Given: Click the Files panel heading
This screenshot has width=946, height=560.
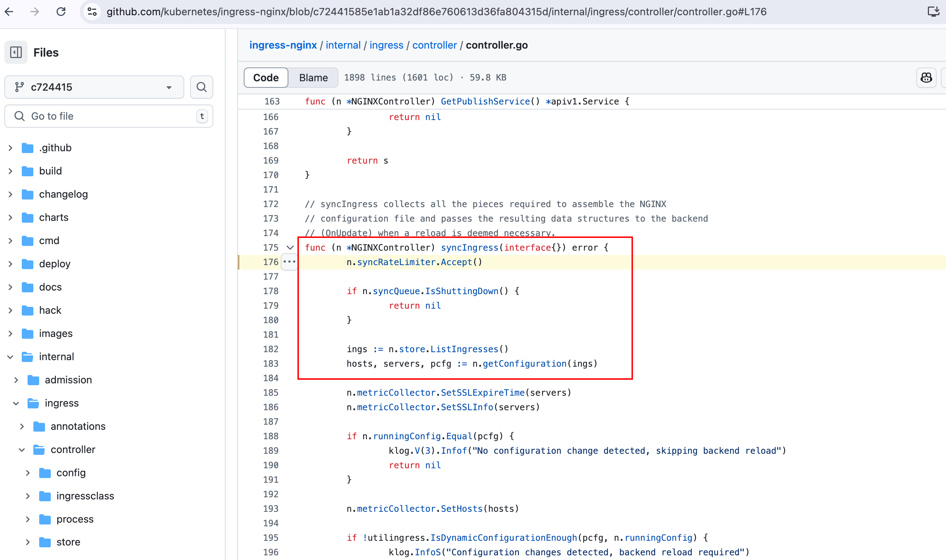Looking at the screenshot, I should [x=46, y=53].
